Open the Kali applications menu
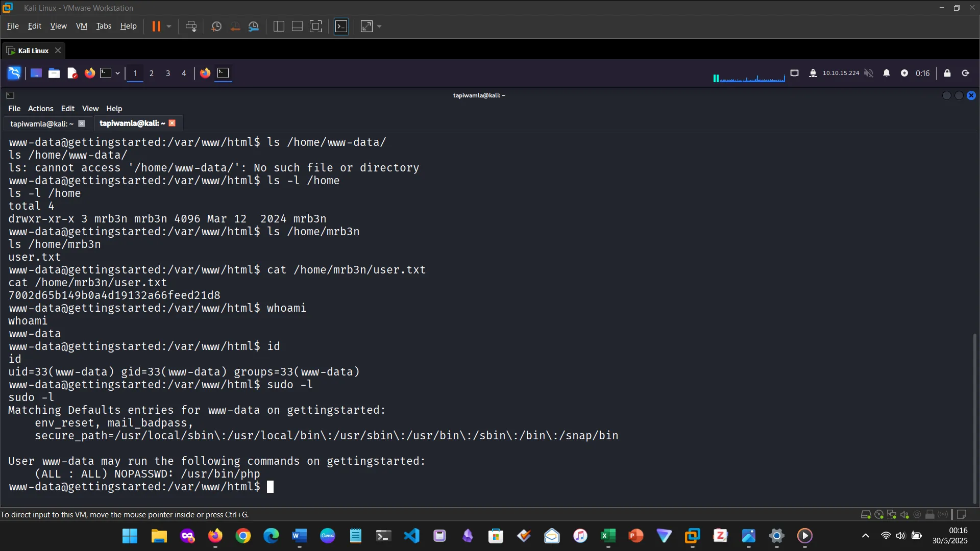Viewport: 980px width, 551px height. point(14,73)
